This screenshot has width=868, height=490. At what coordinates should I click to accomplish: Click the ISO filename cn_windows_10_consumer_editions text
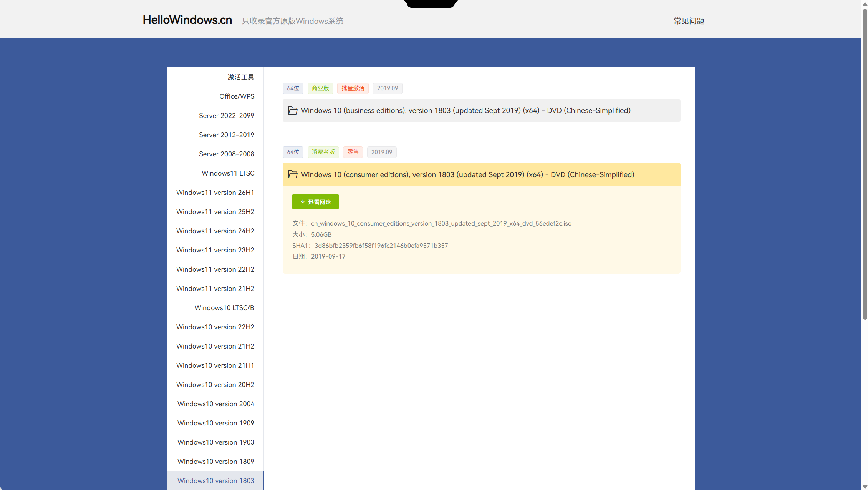(x=441, y=223)
